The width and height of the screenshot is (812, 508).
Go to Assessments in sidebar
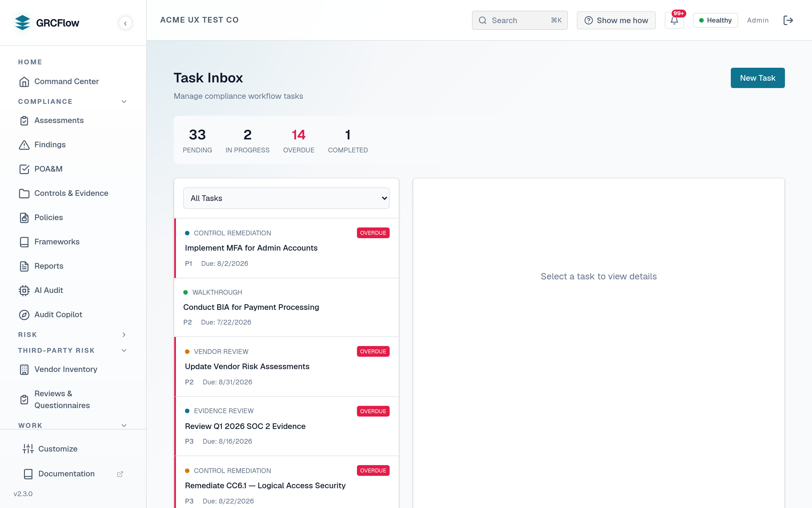click(x=73, y=121)
